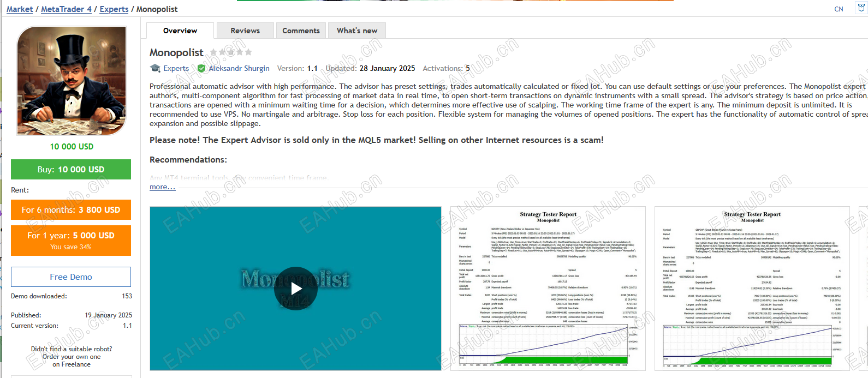
Task: Click the 10 000 USD price text
Action: pyautogui.click(x=72, y=146)
